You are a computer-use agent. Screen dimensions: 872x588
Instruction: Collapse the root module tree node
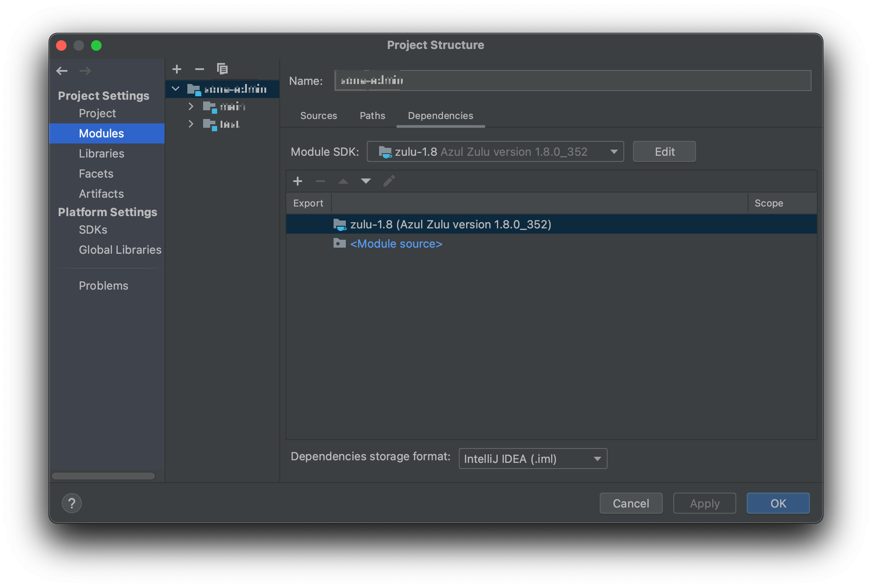176,89
